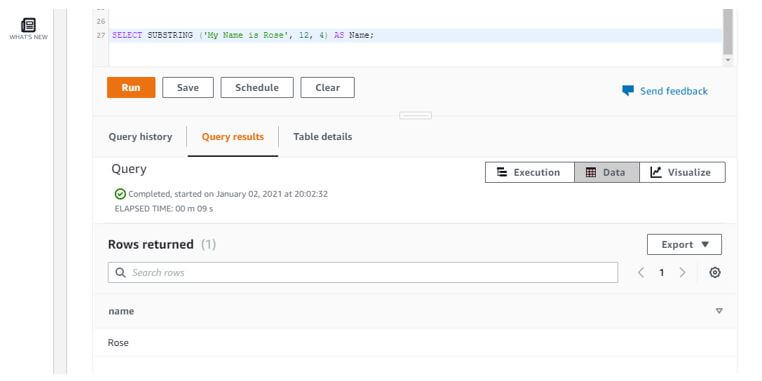Open the Query history tab
This screenshot has height=381, width=762.
point(140,137)
